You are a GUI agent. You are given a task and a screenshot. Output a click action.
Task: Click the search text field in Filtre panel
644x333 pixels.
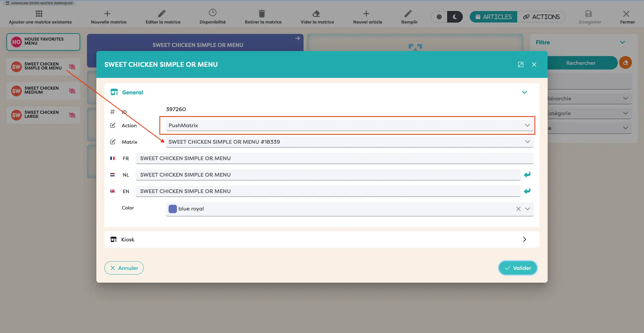pyautogui.click(x=590, y=81)
